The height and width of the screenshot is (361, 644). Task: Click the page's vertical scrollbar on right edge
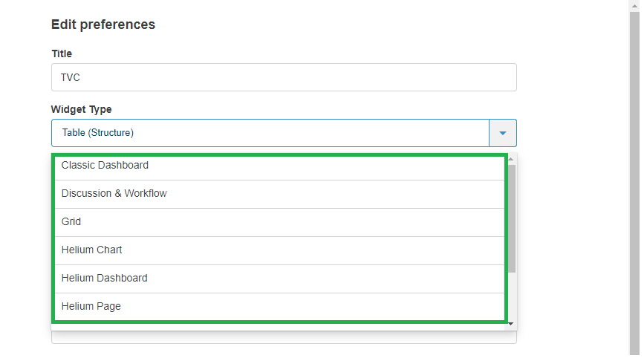coord(635,178)
